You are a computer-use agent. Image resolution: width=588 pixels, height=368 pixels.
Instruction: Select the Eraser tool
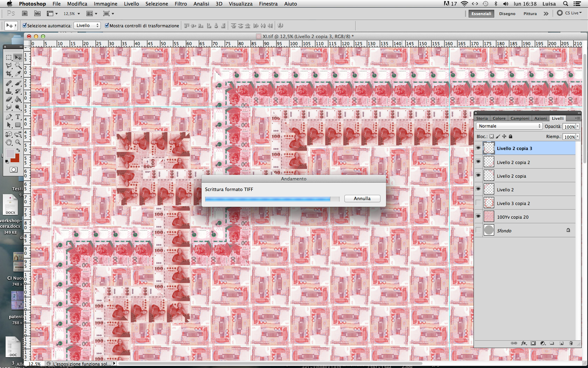tap(9, 100)
